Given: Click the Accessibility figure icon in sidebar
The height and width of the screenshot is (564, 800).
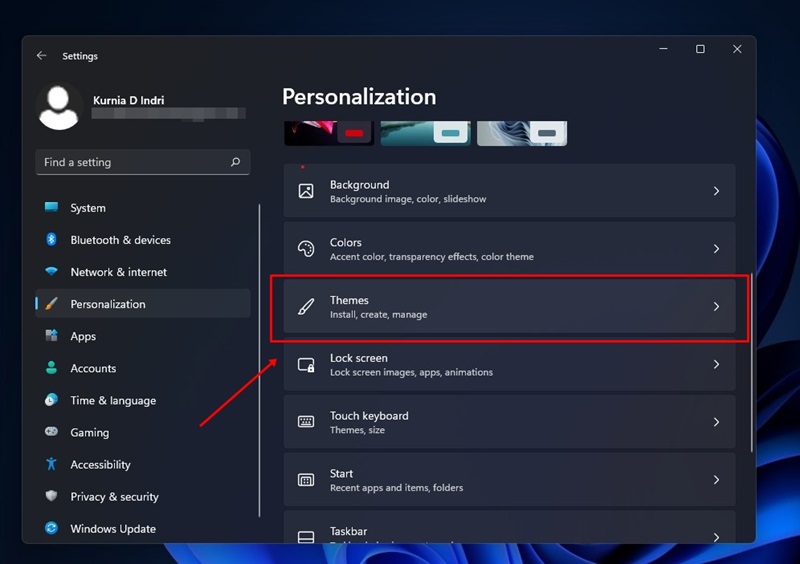Looking at the screenshot, I should coord(51,463).
